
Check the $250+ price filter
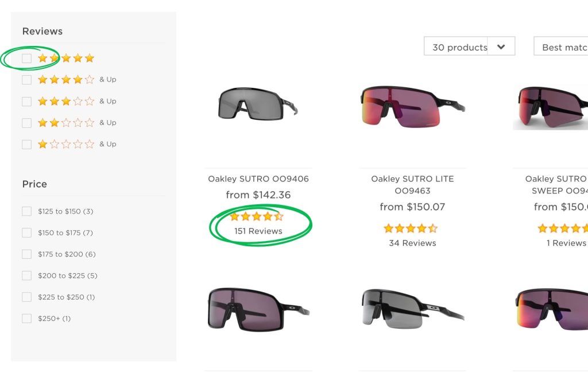coord(26,318)
